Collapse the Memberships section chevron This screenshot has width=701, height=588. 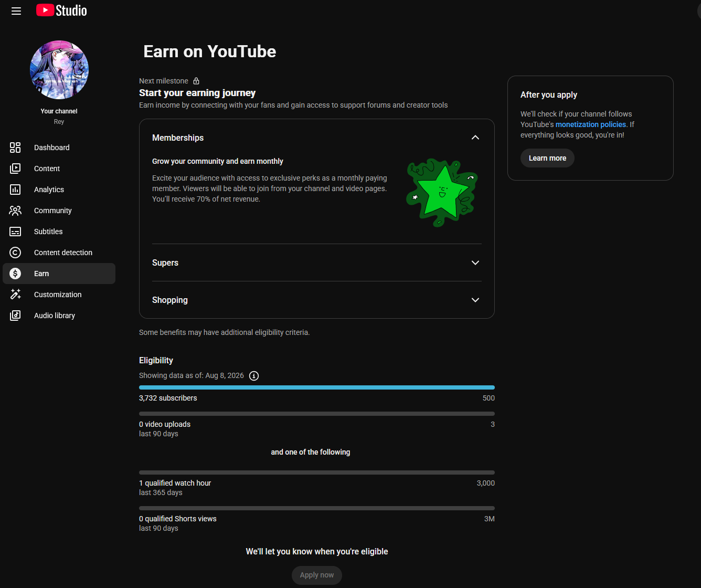(x=475, y=138)
